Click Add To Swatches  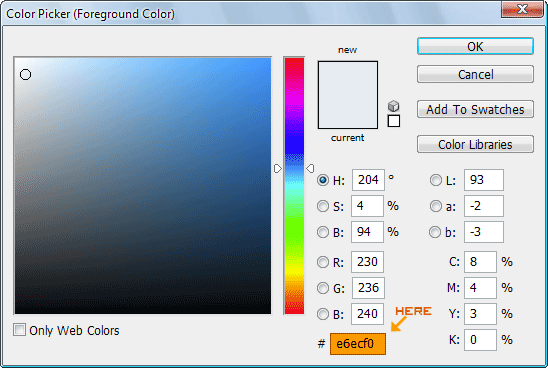[475, 109]
